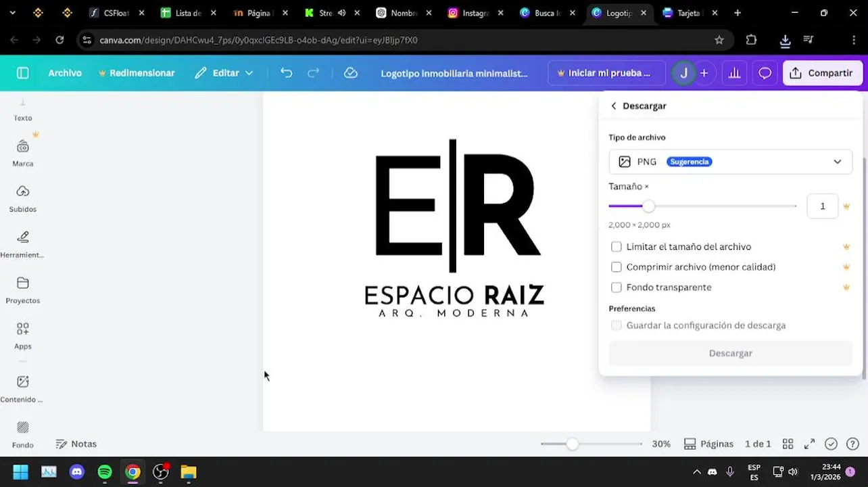This screenshot has width=868, height=487.
Task: Open the Texto panel in sidebar
Action: tap(23, 110)
